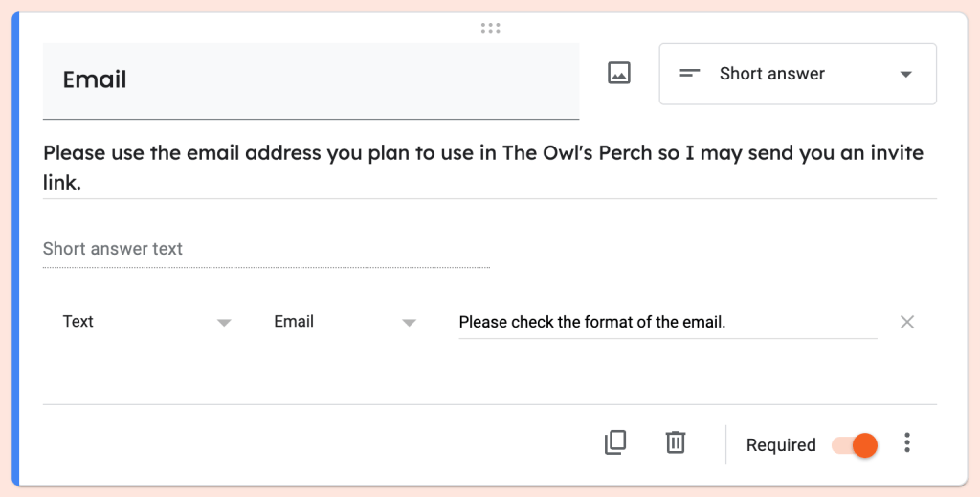
Task: Turn off the Required toggle
Action: (855, 445)
